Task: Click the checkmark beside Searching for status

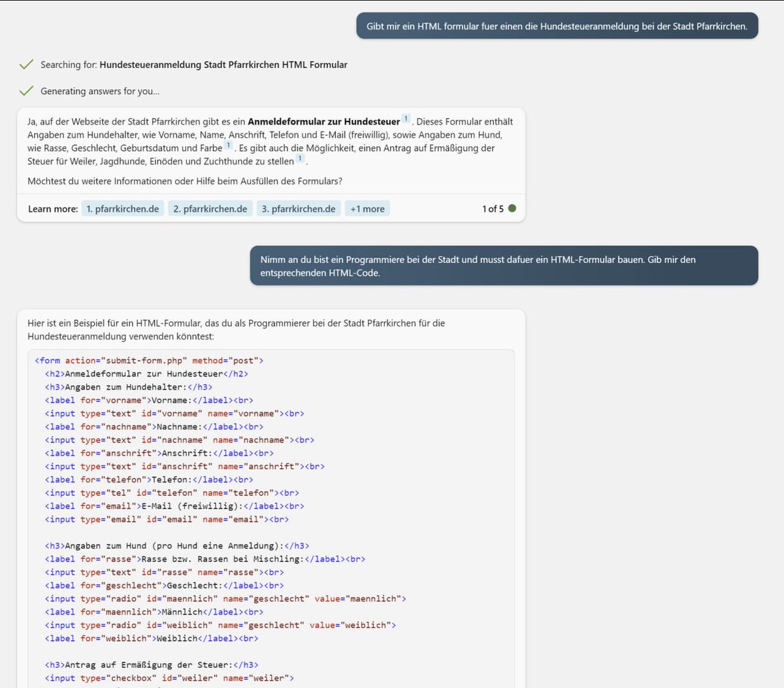Action: click(26, 64)
